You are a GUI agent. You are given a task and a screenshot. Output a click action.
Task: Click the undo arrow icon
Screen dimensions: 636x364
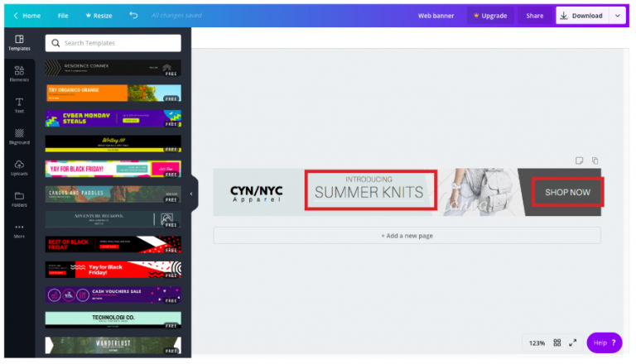(134, 16)
